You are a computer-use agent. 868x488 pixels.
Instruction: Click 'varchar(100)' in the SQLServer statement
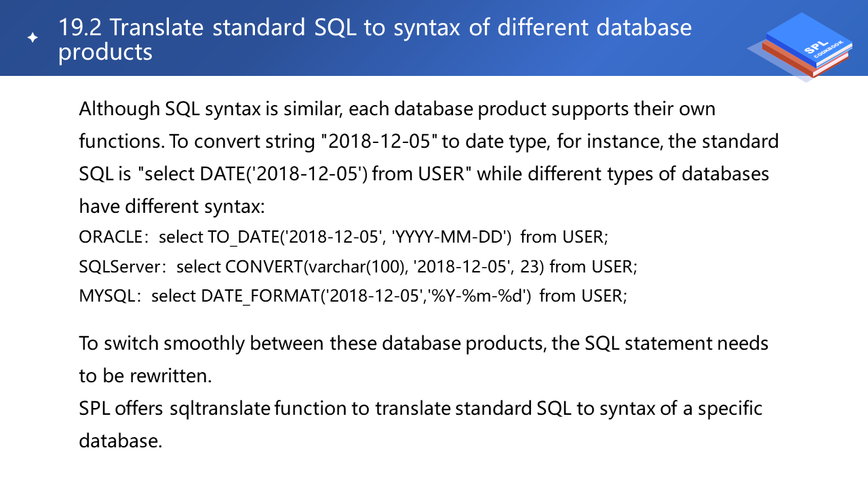pyautogui.click(x=355, y=266)
